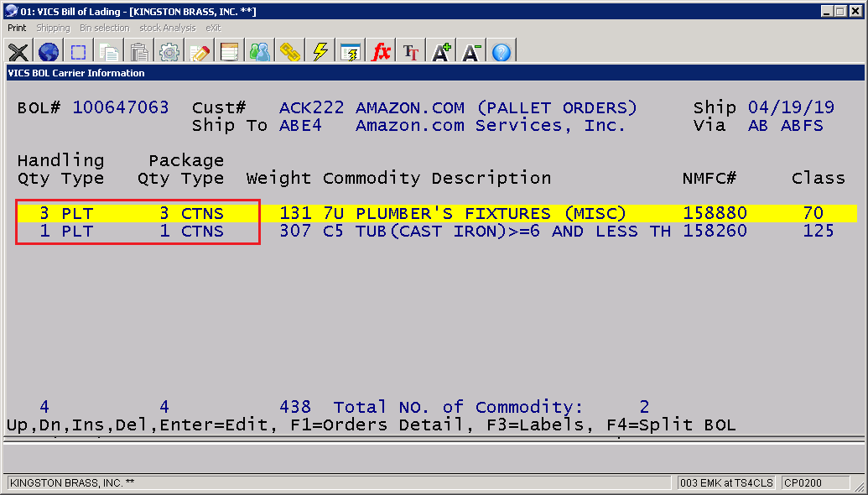
Task: Click ship-to code ABE4
Action: point(300,125)
